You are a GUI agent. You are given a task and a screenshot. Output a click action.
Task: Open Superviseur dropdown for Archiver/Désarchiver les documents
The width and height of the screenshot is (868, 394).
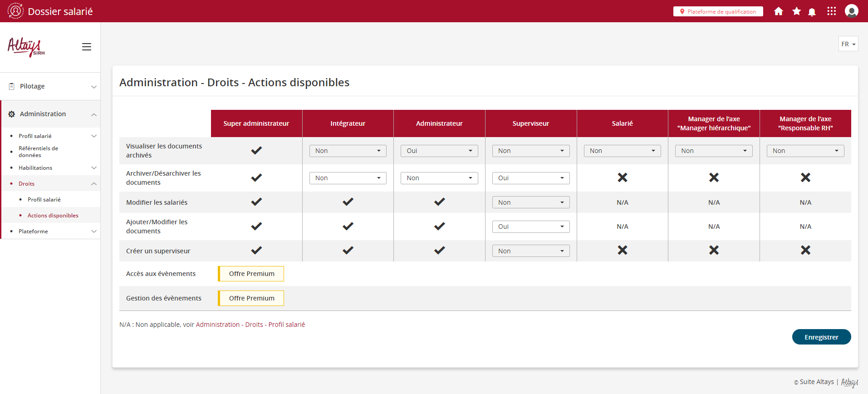tap(530, 178)
